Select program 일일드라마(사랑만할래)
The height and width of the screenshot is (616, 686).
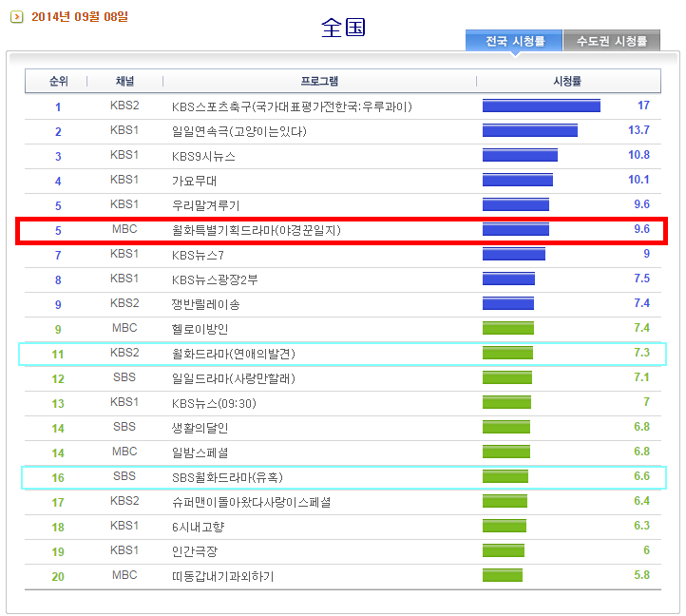(234, 378)
